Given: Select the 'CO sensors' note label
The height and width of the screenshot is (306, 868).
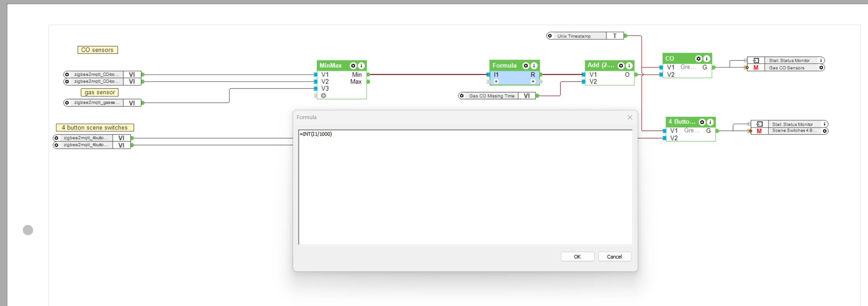Looking at the screenshot, I should coord(98,50).
